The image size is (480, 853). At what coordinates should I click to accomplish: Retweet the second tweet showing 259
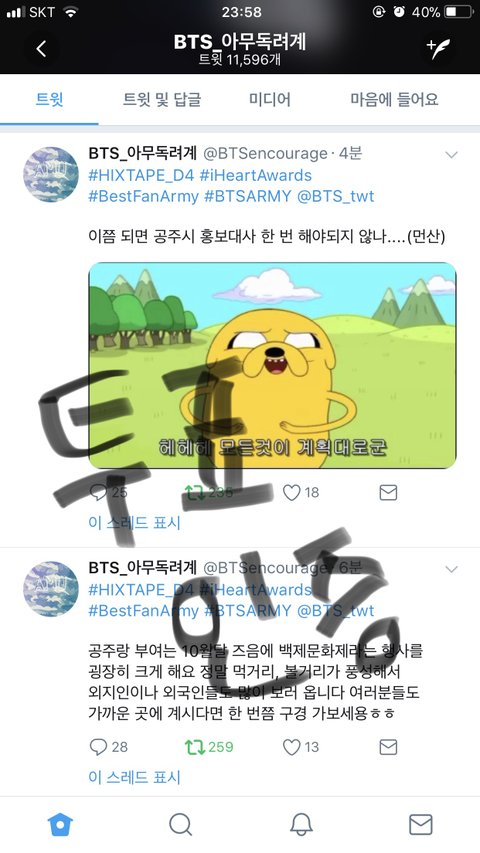[195, 747]
